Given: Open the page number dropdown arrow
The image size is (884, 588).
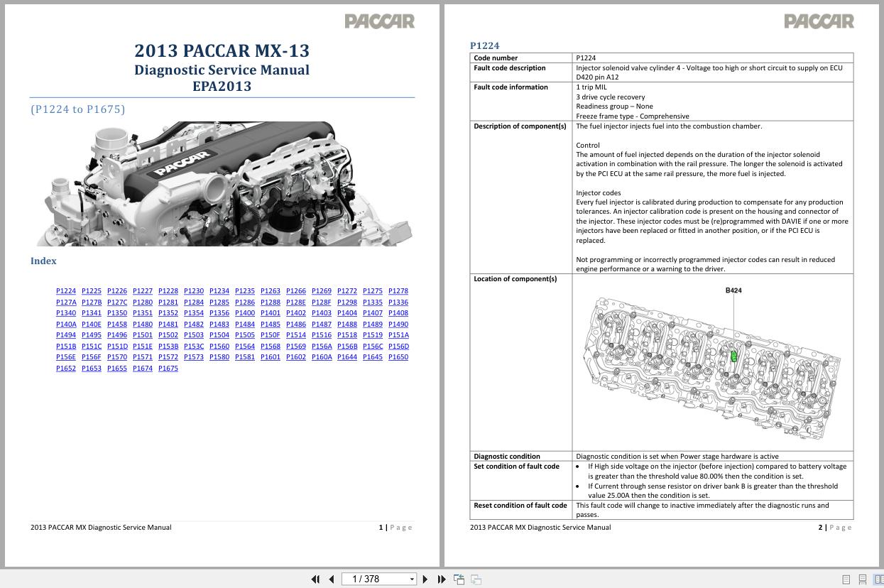Looking at the screenshot, I should (x=412, y=579).
